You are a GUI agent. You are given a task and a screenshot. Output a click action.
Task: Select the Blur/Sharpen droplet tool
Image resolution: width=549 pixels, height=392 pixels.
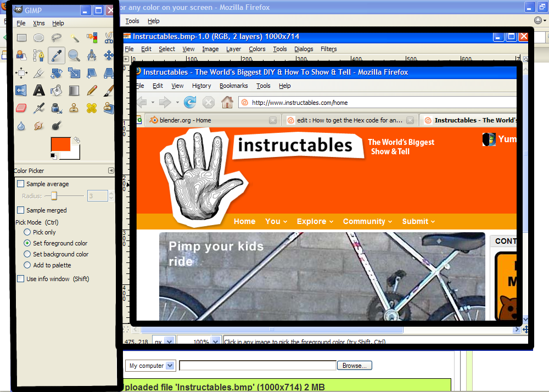pyautogui.click(x=21, y=126)
